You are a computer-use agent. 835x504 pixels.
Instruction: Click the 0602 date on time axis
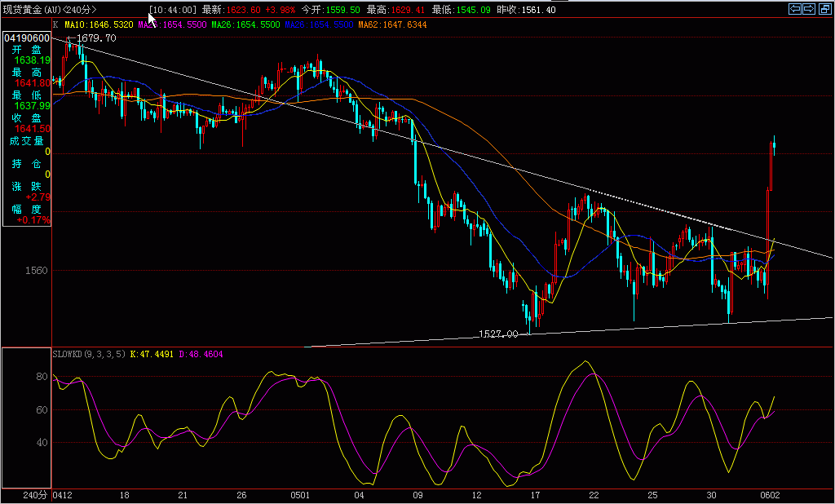tap(770, 496)
